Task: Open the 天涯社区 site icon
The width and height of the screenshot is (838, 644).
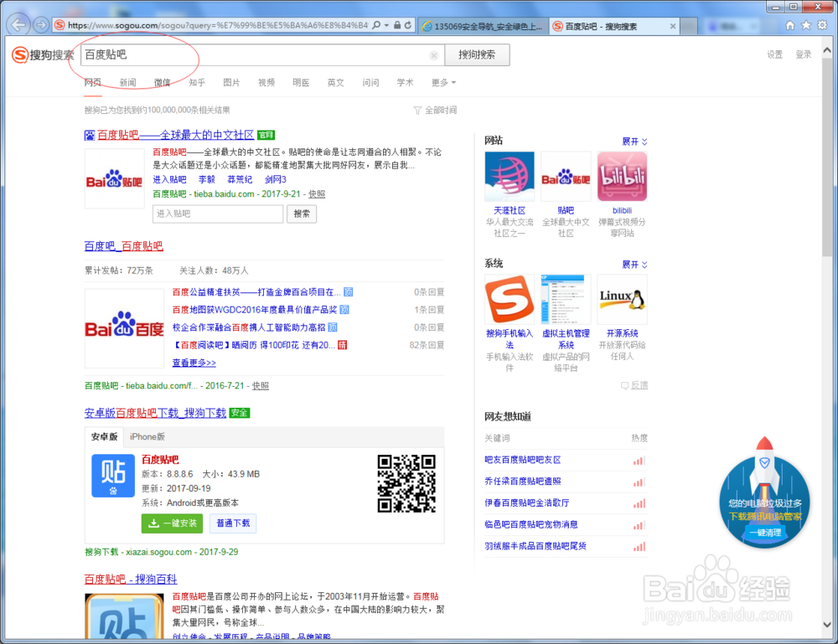Action: point(510,176)
